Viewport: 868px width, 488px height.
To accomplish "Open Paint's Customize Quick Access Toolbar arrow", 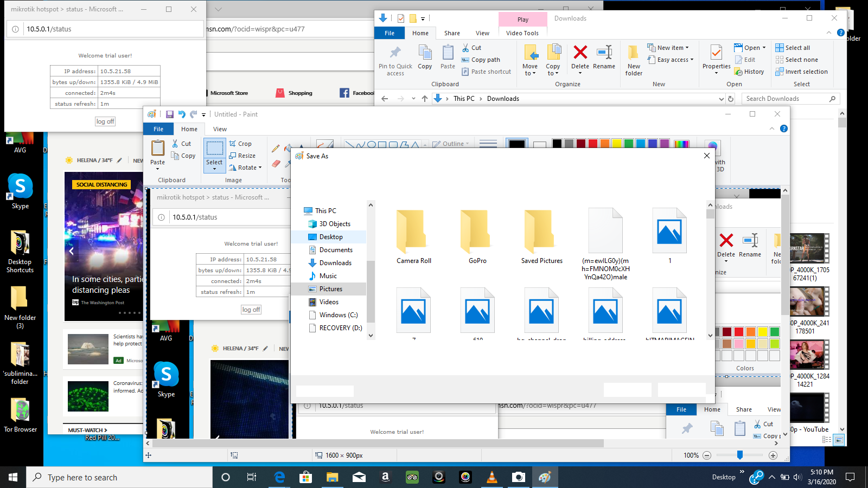I will tap(204, 114).
